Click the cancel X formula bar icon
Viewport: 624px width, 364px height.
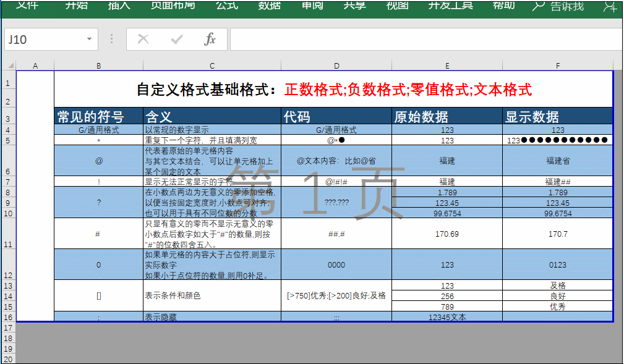tap(143, 39)
